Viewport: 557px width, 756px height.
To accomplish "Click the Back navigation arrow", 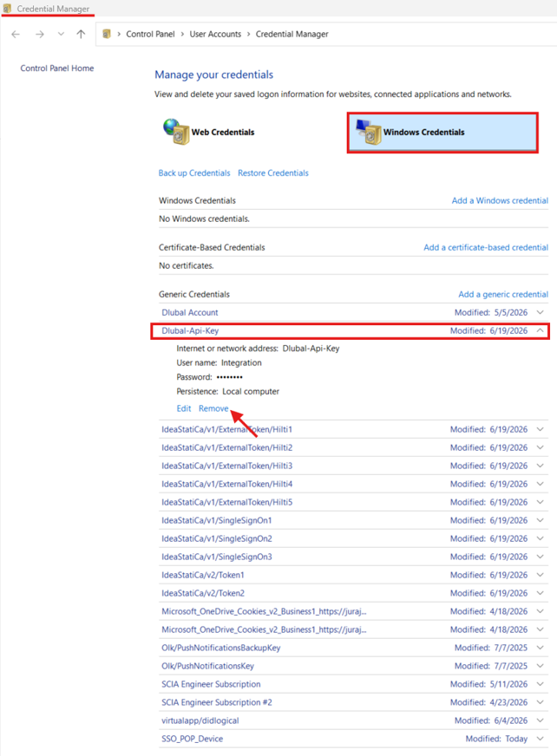I will 16,34.
